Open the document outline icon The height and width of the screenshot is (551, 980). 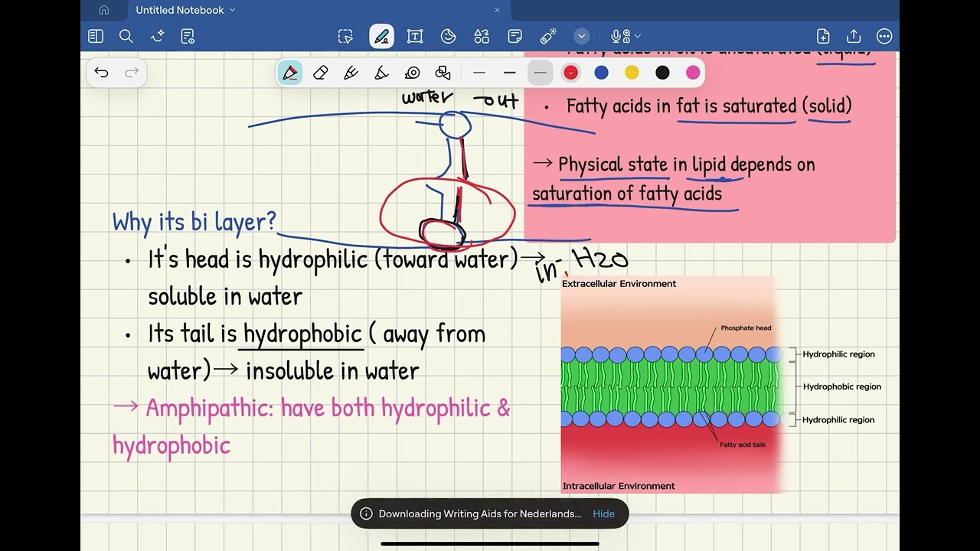pyautogui.click(x=188, y=36)
